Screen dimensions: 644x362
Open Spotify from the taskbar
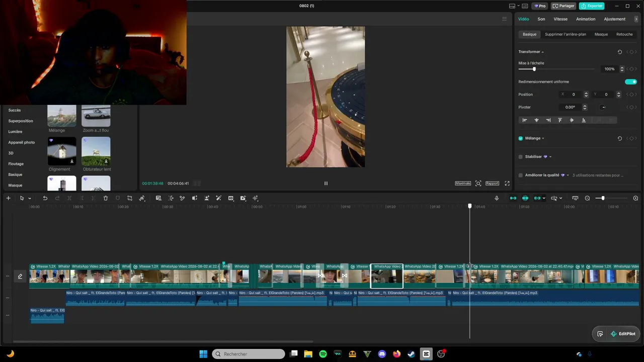coord(323,354)
